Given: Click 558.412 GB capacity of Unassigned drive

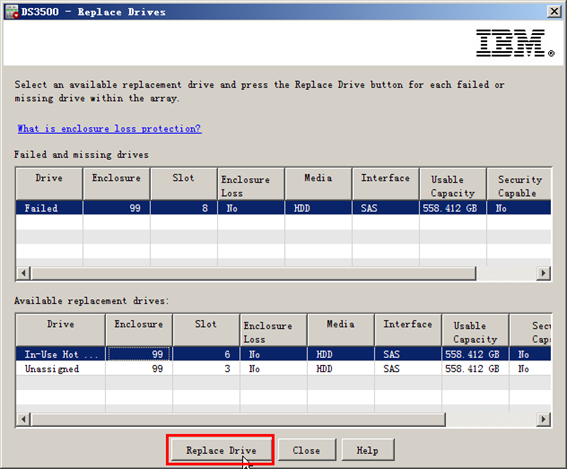Looking at the screenshot, I should (475, 368).
